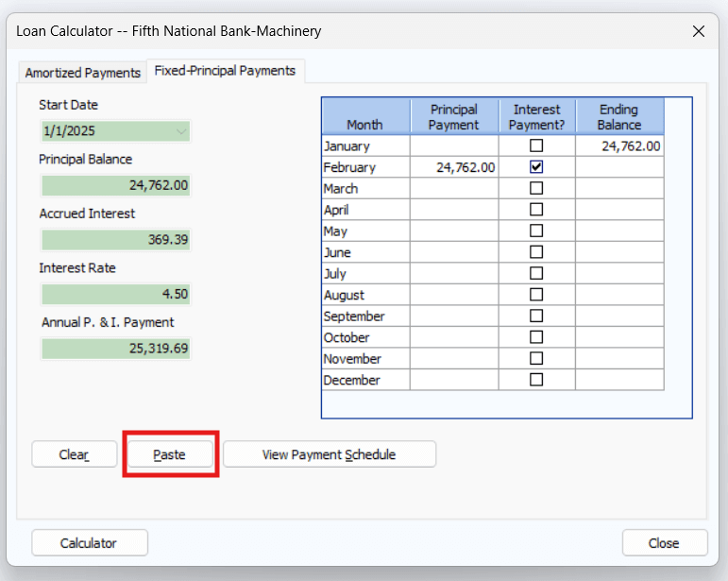The width and height of the screenshot is (728, 581).
Task: Select the June row label
Action: point(365,252)
